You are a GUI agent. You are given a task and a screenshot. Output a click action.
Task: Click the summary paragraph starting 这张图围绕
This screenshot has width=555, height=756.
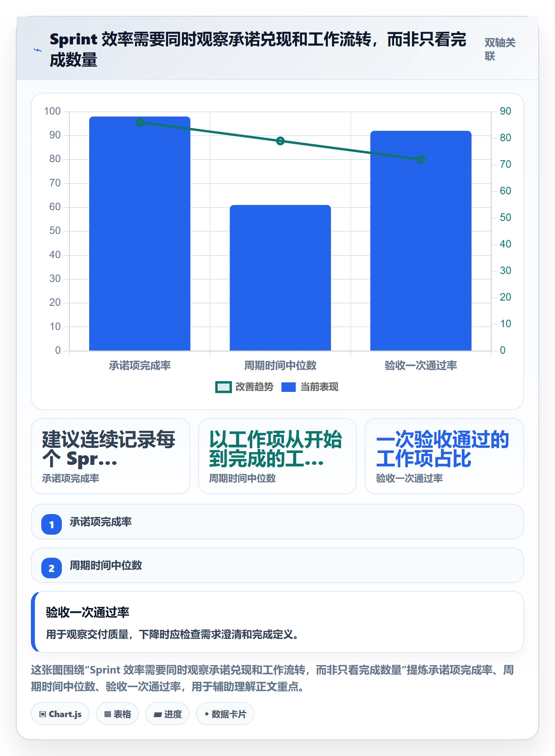coord(272,678)
